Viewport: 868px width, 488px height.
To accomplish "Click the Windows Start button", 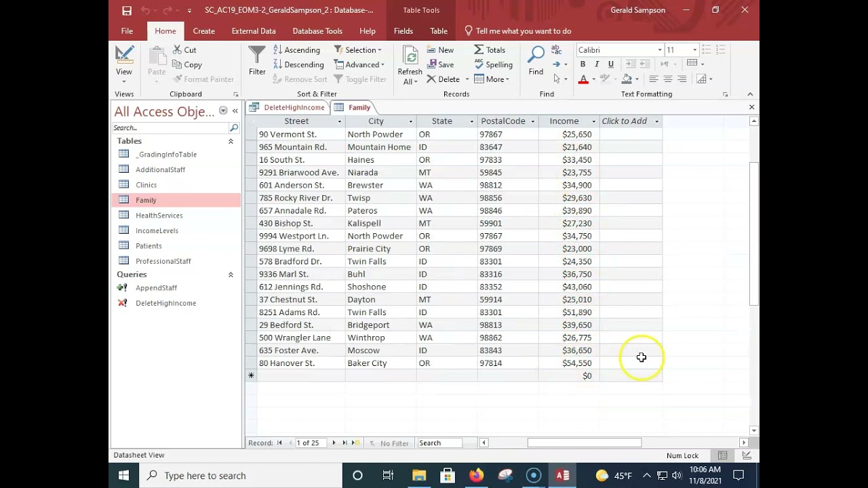I will (124, 475).
